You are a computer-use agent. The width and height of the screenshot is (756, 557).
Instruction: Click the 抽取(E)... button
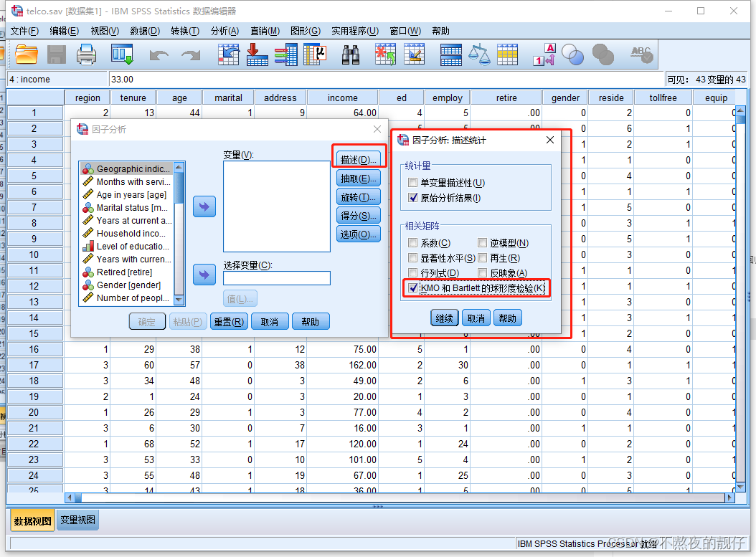tap(359, 178)
